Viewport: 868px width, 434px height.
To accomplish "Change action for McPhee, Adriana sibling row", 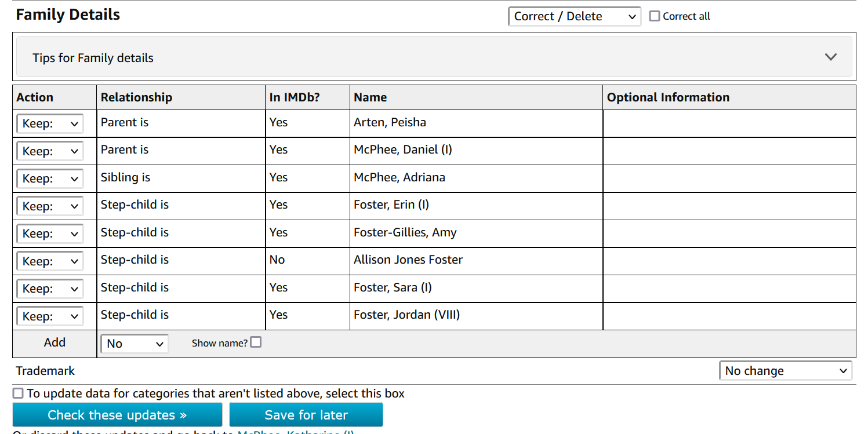I will point(50,178).
